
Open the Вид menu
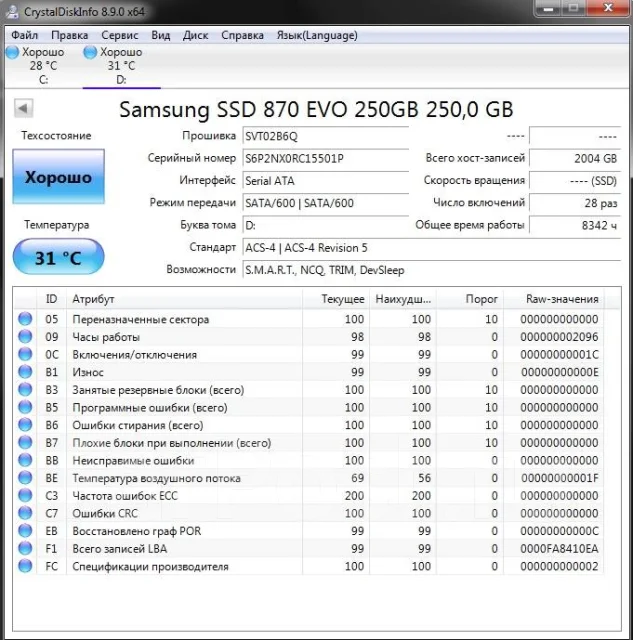tap(160, 36)
